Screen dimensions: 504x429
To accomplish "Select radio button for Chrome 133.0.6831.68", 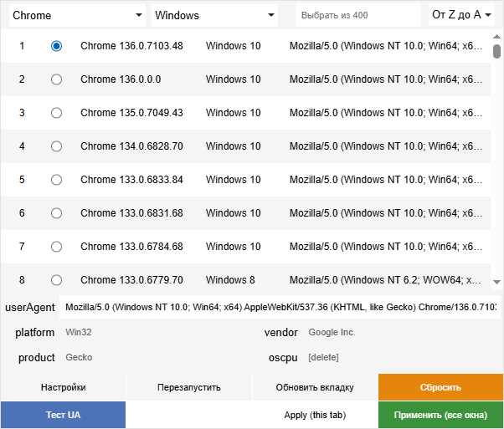I will point(56,213).
